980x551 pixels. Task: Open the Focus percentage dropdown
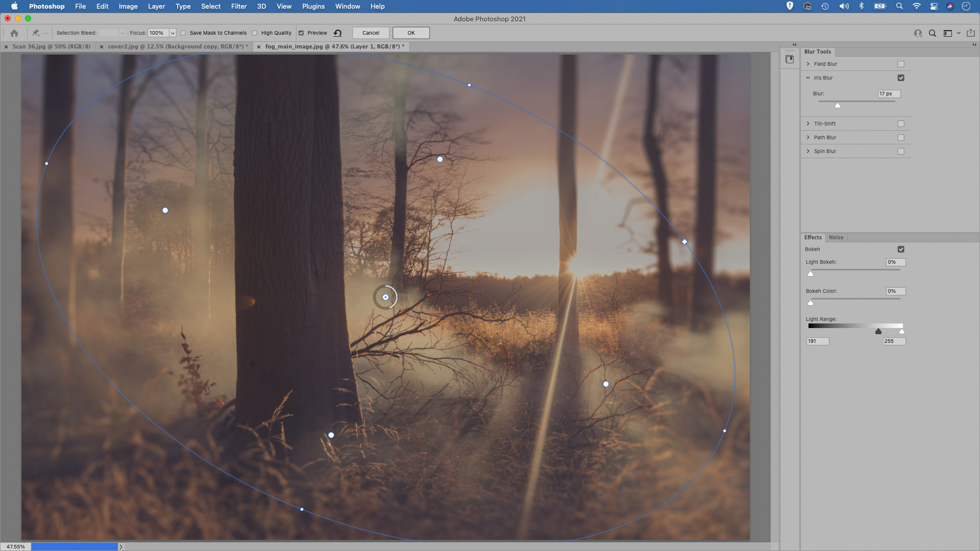click(x=173, y=33)
